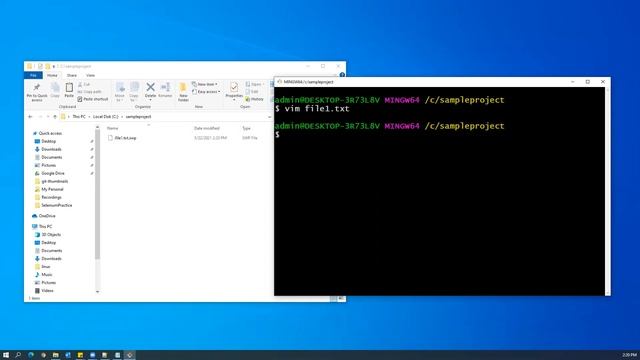
Task: Click the Properties checkmark icon in ribbon
Action: point(234,87)
